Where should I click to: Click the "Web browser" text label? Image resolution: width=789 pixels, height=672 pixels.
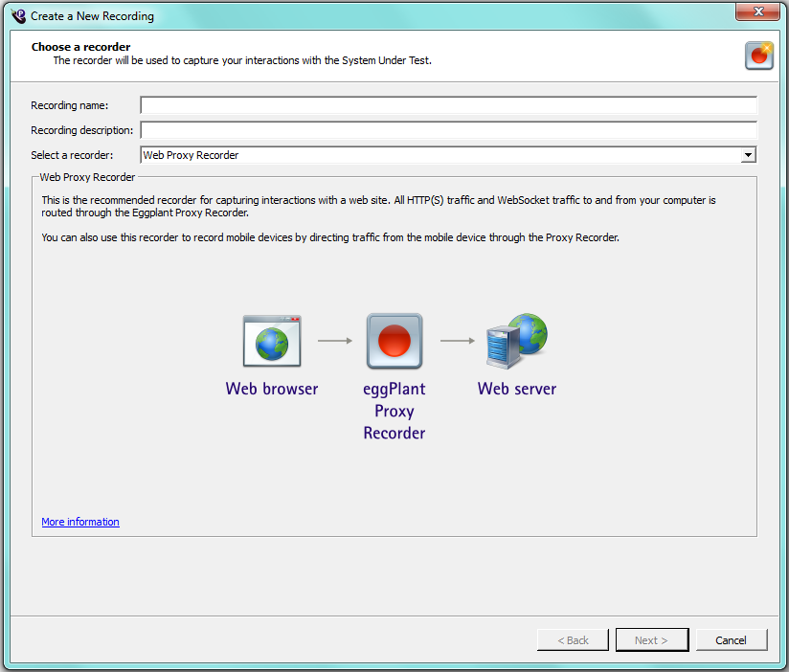[272, 389]
